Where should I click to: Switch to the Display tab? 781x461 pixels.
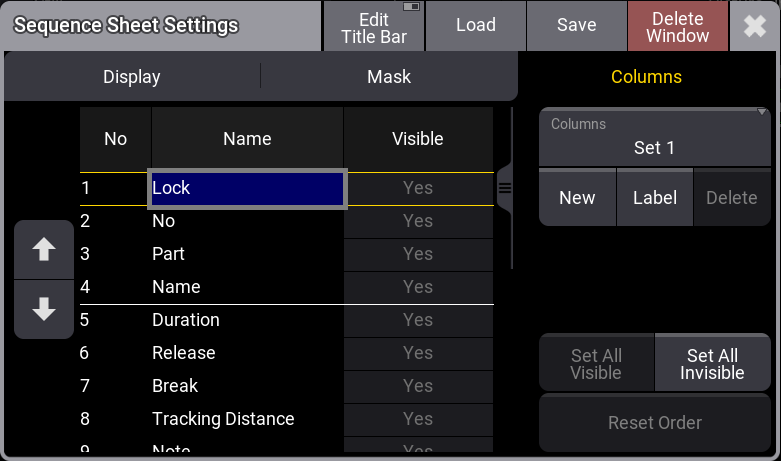coord(132,77)
